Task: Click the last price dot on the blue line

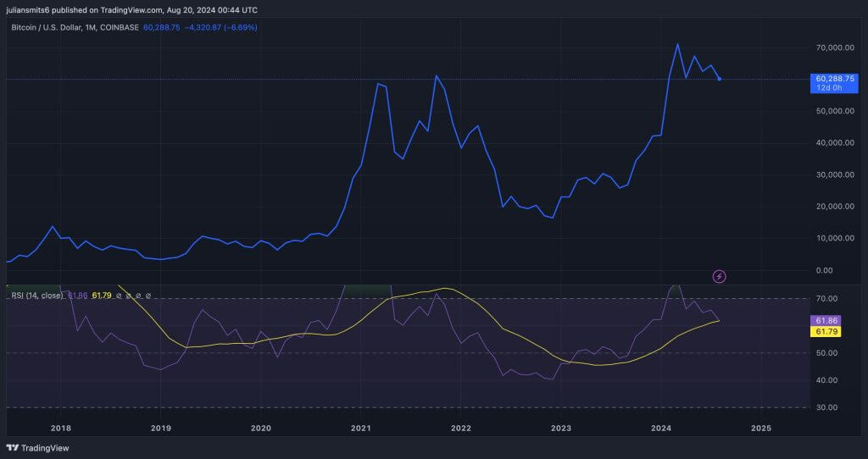Action: pyautogui.click(x=719, y=79)
